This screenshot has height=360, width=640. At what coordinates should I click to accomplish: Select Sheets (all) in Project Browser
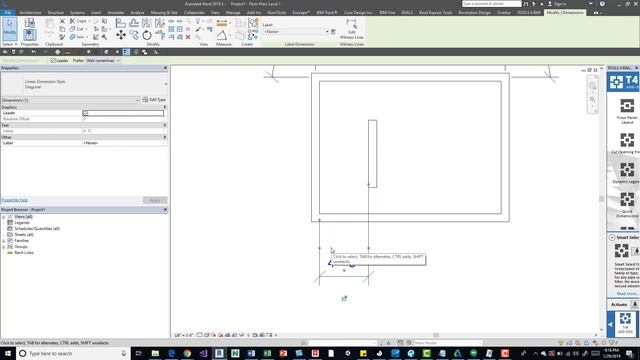24,235
